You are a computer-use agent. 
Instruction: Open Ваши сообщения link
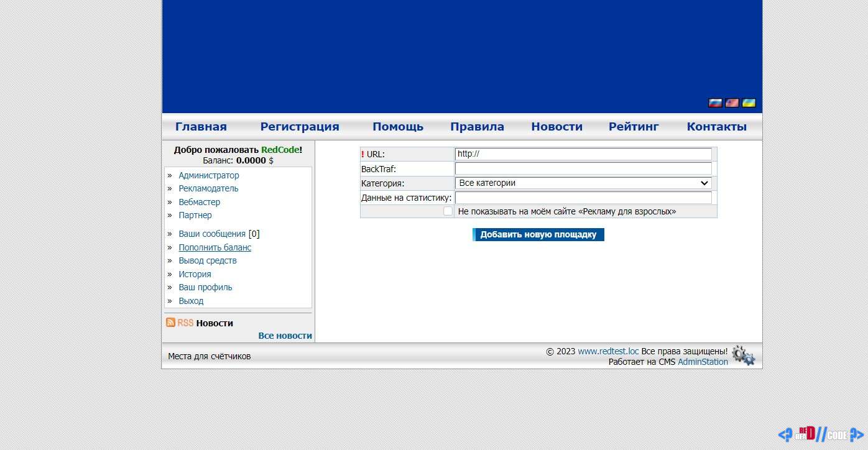[212, 234]
